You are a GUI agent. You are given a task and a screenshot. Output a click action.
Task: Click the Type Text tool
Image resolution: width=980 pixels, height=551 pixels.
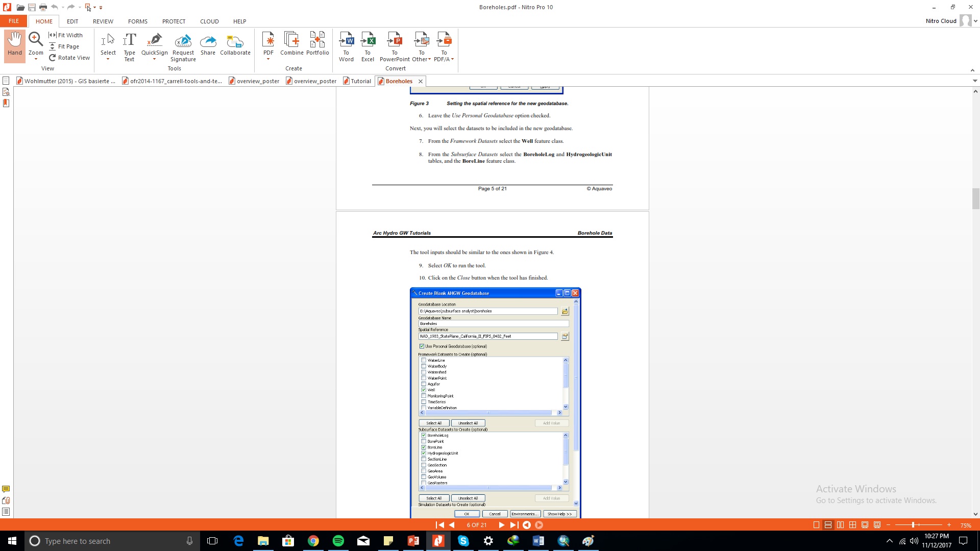click(129, 46)
